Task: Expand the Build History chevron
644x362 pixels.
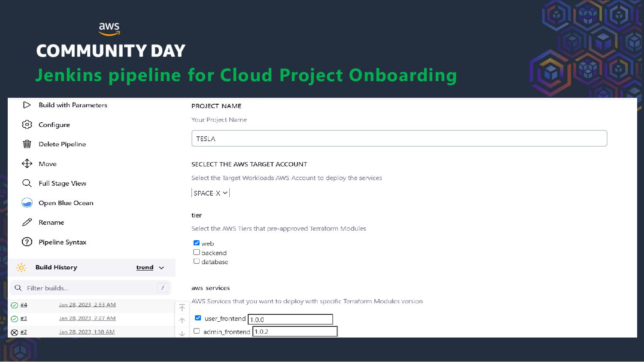Action: pos(161,268)
